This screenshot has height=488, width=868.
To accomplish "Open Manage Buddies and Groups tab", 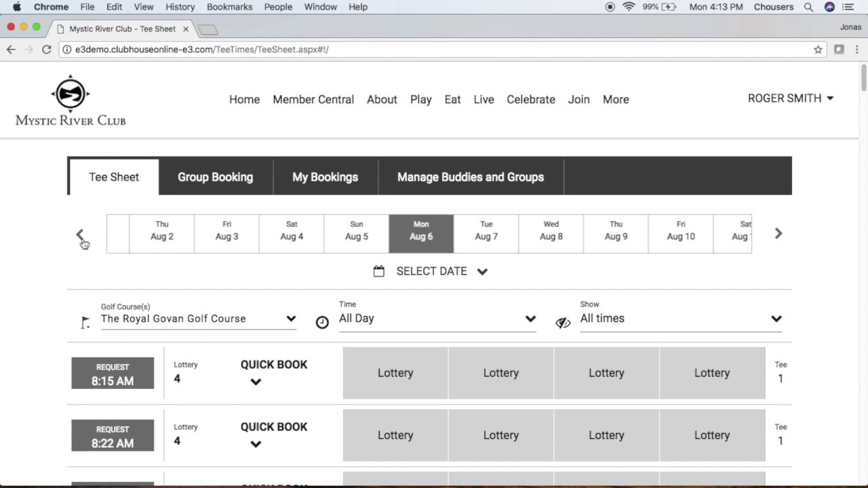I will [471, 177].
